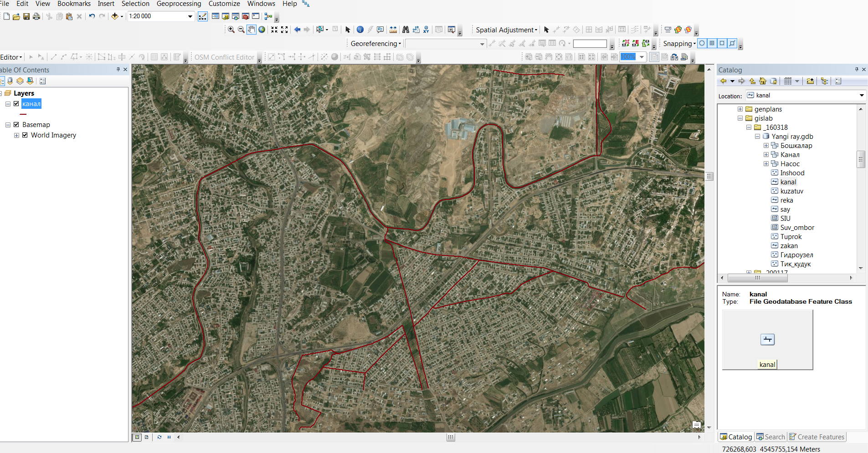Toggle End Snapping
The height and width of the screenshot is (453, 868).
coord(712,43)
